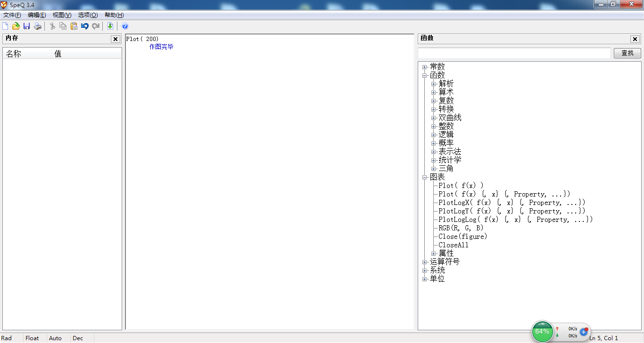Click the 值 column header
The height and width of the screenshot is (343, 644).
pyautogui.click(x=86, y=54)
